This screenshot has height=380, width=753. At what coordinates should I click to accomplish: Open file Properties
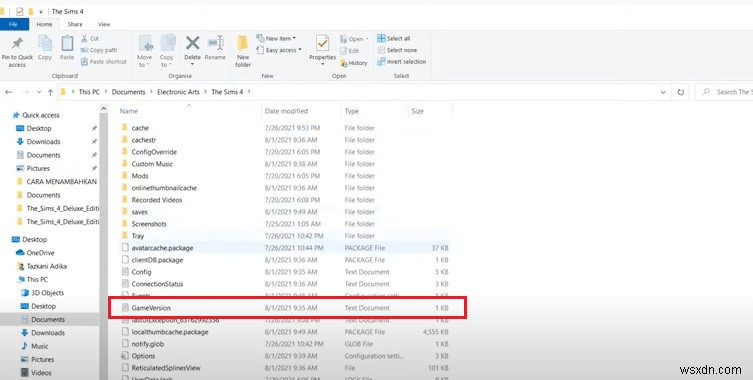coord(322,51)
